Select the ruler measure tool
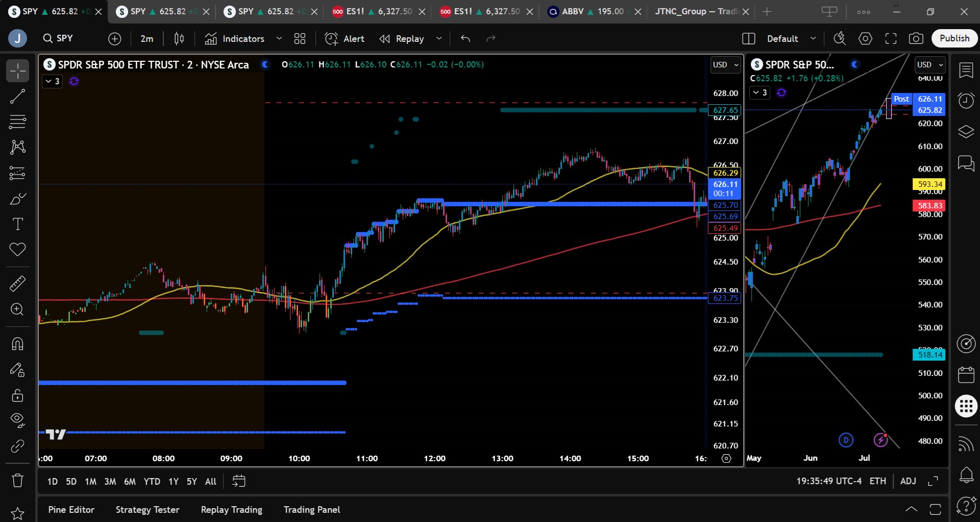This screenshot has width=980, height=522. click(17, 283)
